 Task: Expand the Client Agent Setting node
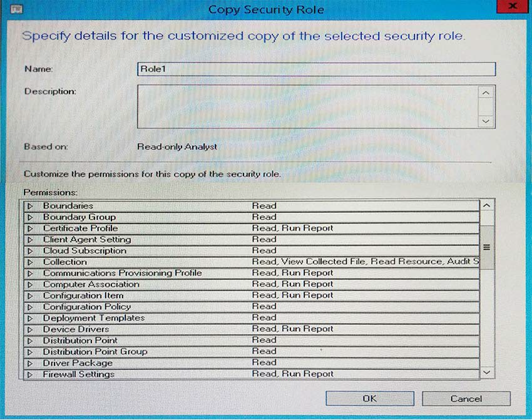tap(30, 240)
